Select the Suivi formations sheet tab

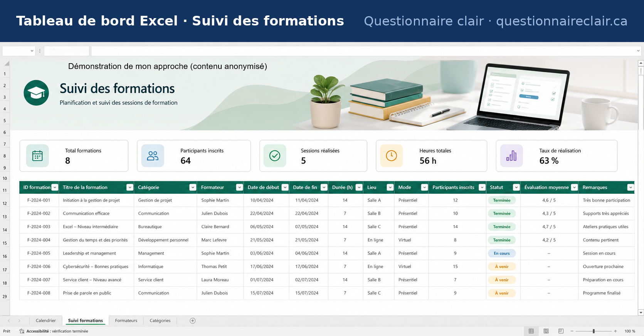tap(86, 321)
